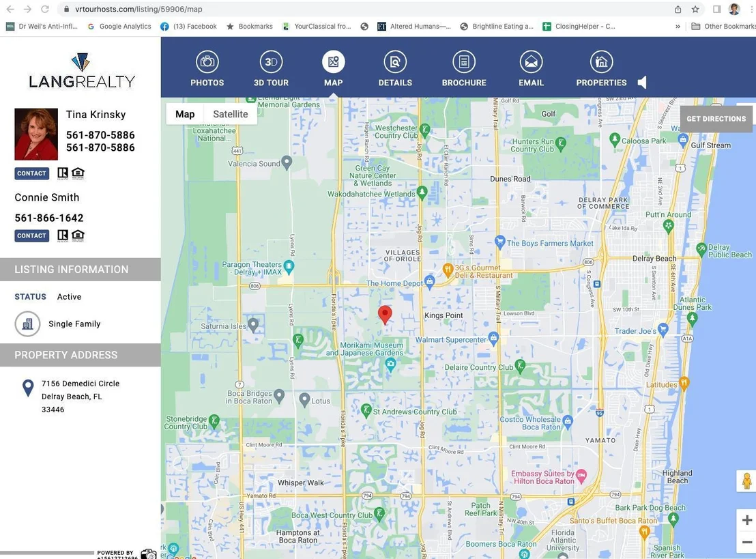756x559 pixels.
Task: Open the Brochure document icon
Action: pyautogui.click(x=464, y=62)
